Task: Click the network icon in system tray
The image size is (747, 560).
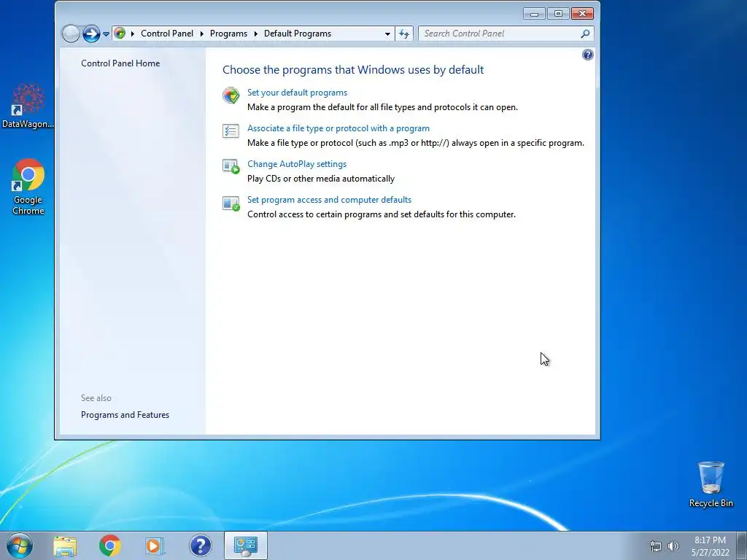Action: [656, 546]
